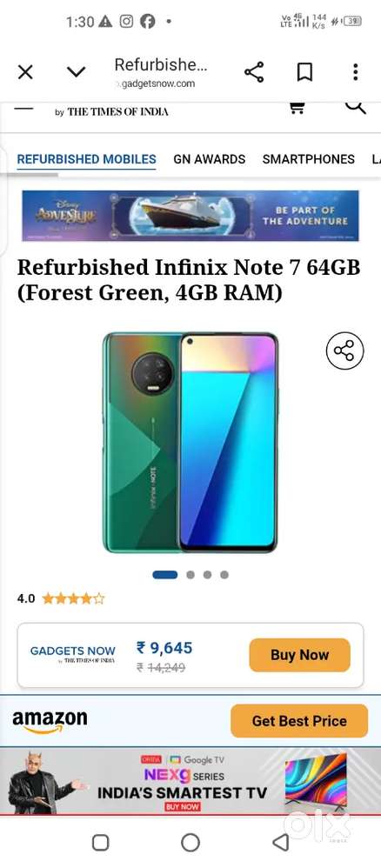Bookmark this page with bookmark icon
The image size is (381, 868).
(304, 72)
